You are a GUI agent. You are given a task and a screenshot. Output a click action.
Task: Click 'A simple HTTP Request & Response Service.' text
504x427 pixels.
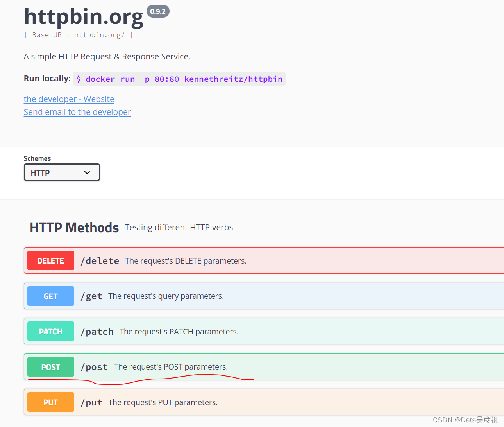(107, 56)
